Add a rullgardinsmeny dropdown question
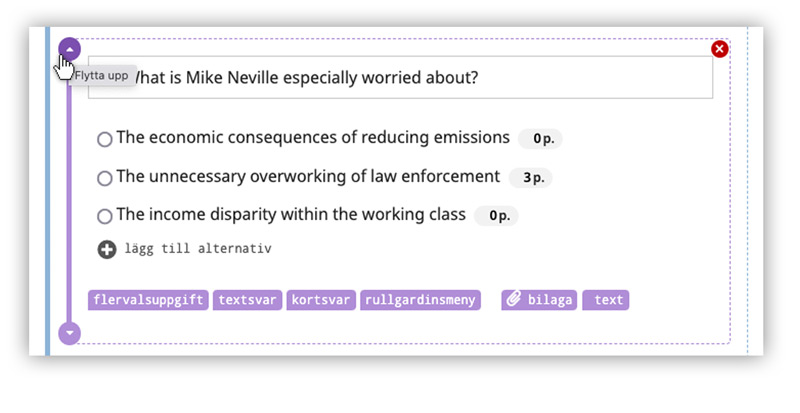Viewport: 800px width, 413px height. click(x=420, y=299)
